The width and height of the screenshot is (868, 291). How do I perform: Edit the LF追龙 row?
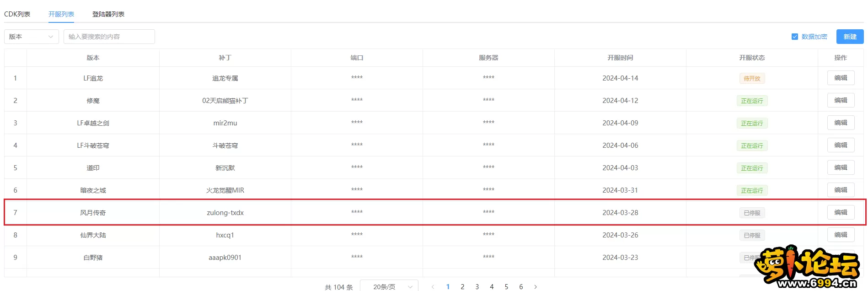(x=841, y=78)
